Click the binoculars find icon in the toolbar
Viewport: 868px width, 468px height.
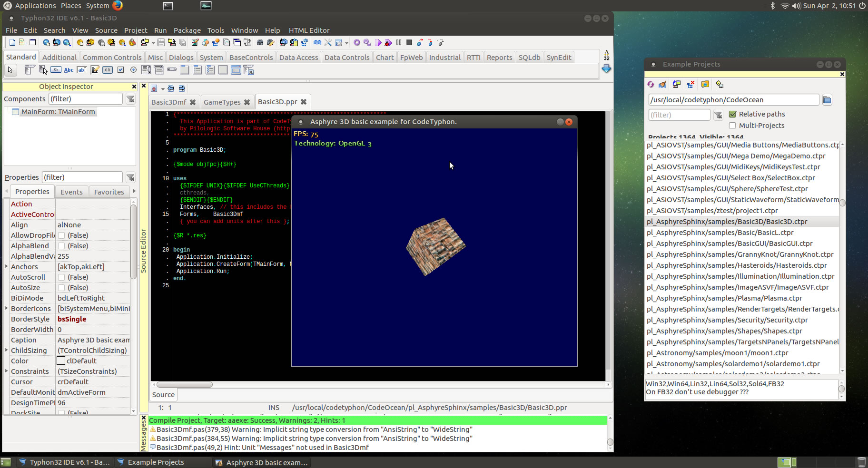[x=260, y=42]
